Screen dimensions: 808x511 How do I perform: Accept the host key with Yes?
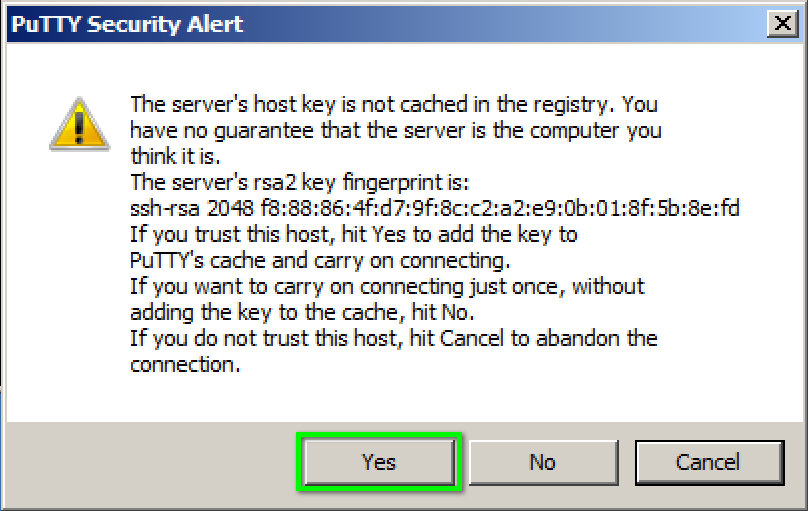(x=379, y=462)
